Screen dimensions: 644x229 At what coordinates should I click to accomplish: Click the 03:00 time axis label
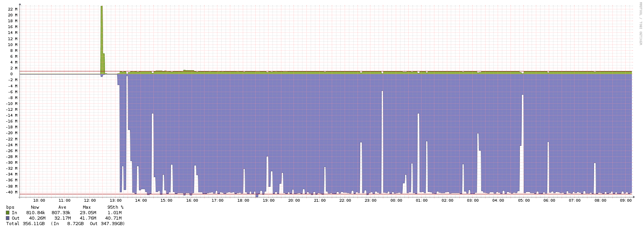pyautogui.click(x=473, y=201)
